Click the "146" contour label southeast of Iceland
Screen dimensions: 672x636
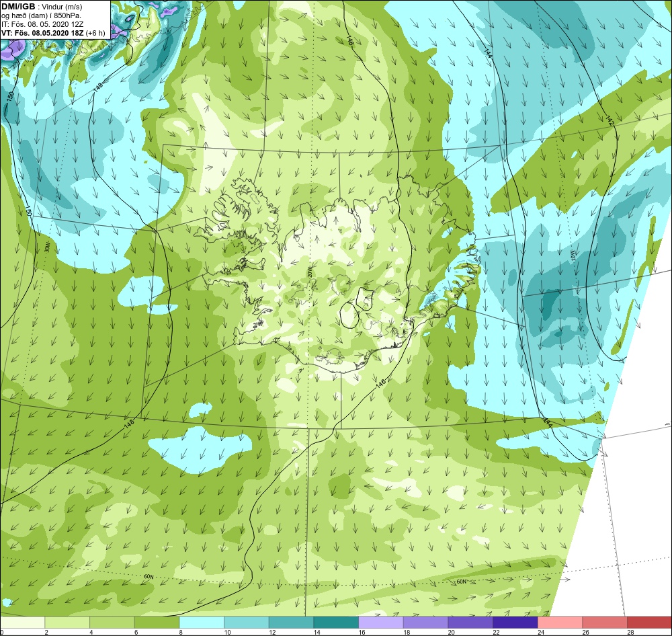(x=380, y=383)
